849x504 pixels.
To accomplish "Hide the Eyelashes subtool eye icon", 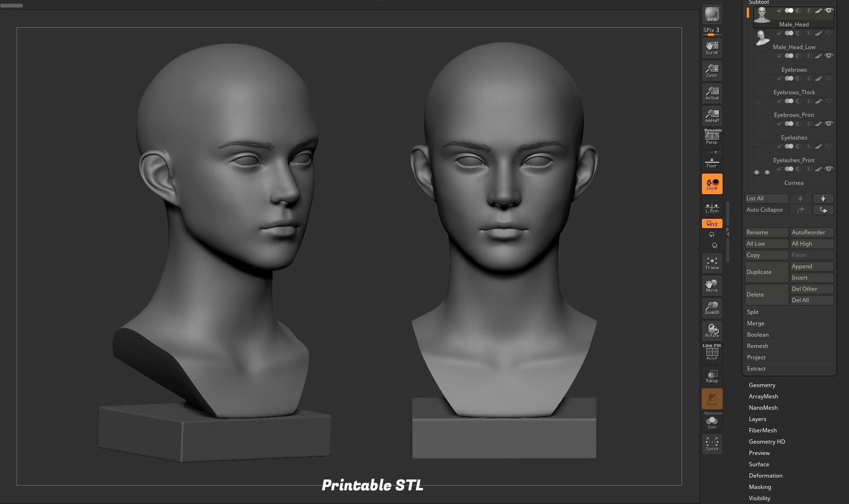I will click(829, 124).
